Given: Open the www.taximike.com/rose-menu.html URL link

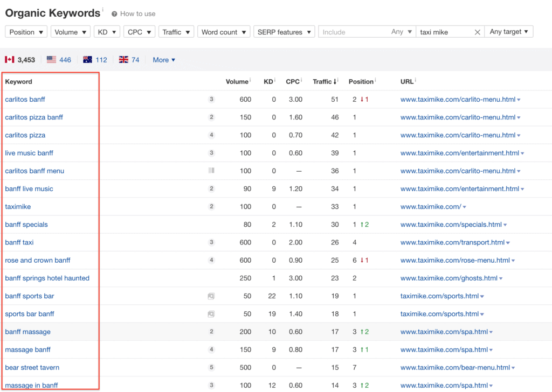Looking at the screenshot, I should tap(455, 260).
